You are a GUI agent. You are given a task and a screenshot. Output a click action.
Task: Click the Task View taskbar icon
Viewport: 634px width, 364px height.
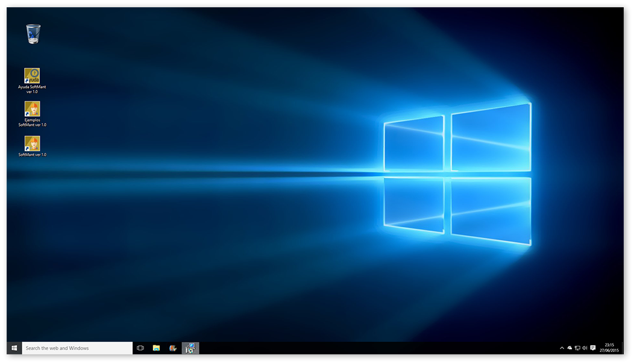click(140, 348)
